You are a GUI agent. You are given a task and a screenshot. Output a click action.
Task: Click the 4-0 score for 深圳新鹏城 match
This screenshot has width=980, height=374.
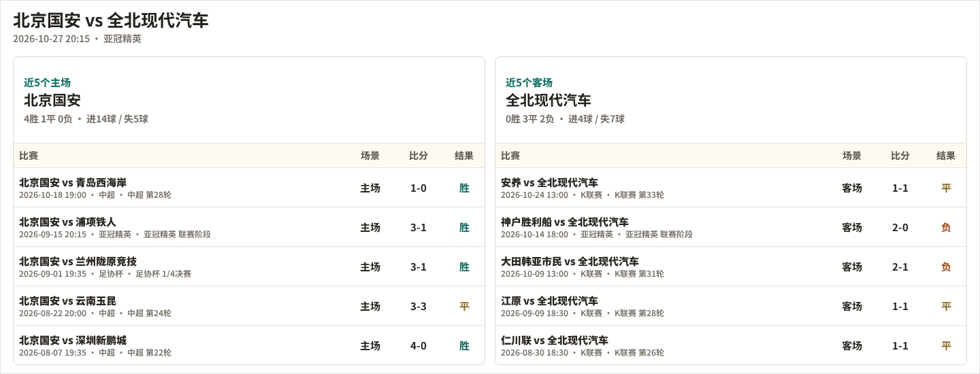click(419, 345)
